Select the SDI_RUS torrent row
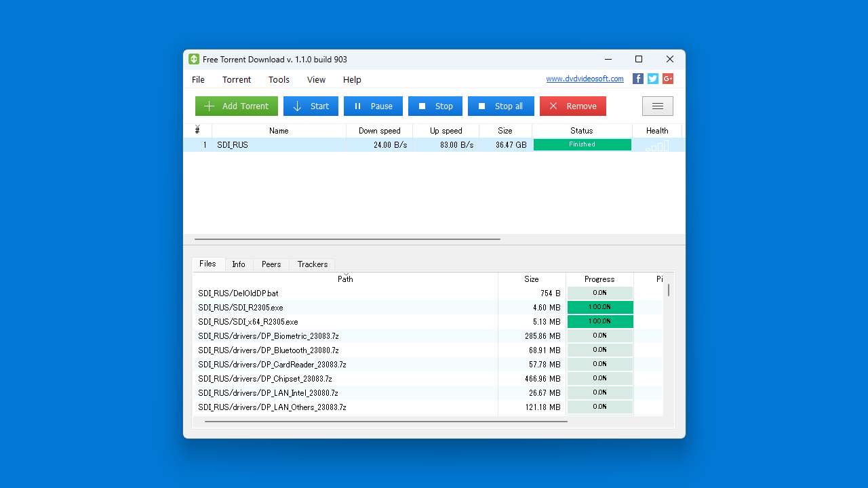Viewport: 868px width, 488px height. point(434,145)
